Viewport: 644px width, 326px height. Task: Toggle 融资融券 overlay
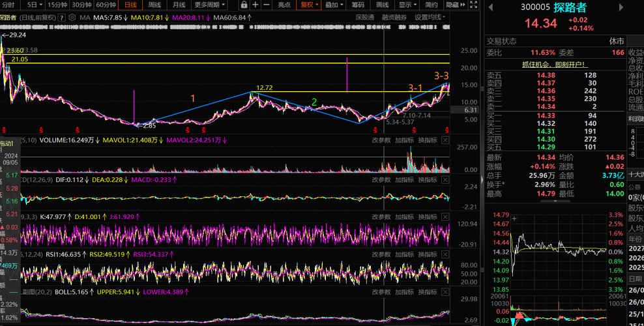point(394,17)
